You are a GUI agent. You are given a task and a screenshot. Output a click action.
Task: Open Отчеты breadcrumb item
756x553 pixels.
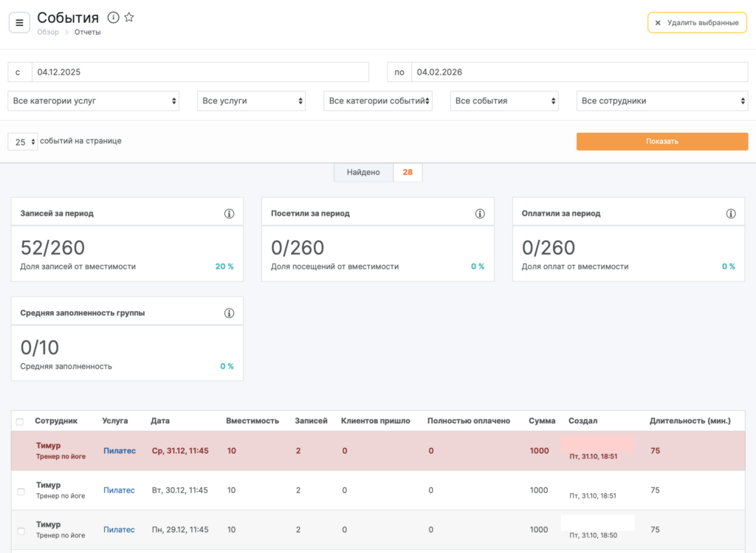tap(88, 32)
